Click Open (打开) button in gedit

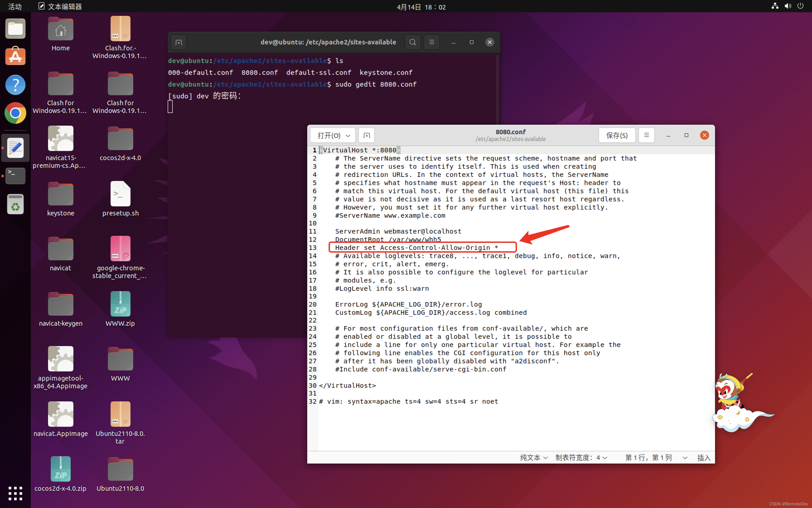pos(329,135)
